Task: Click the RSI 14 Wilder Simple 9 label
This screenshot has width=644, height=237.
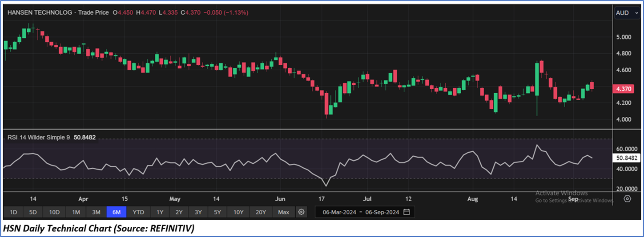Action: click(x=39, y=138)
